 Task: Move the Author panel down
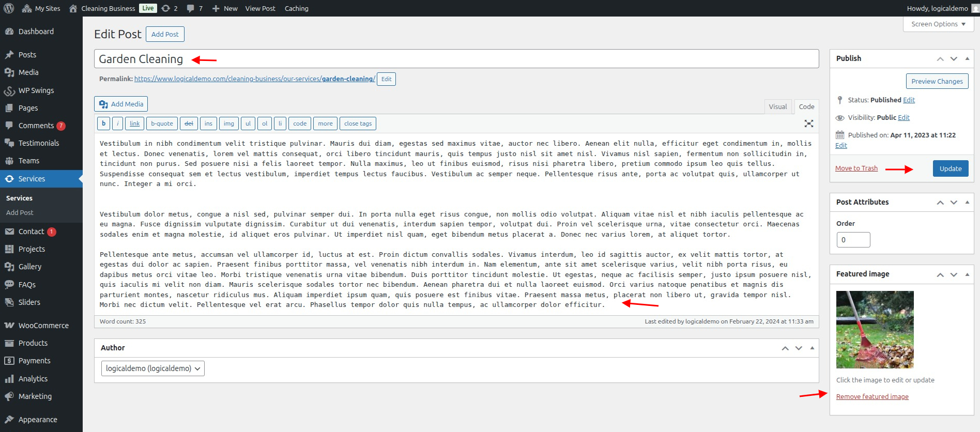pos(799,348)
